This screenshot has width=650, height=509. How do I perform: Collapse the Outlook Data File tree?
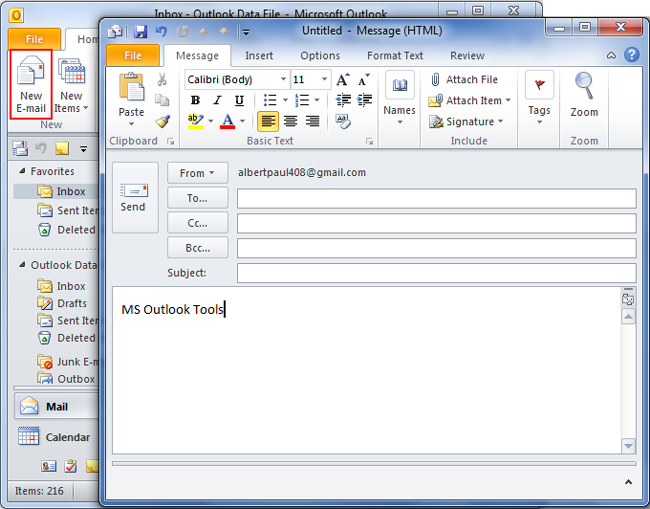(22, 264)
